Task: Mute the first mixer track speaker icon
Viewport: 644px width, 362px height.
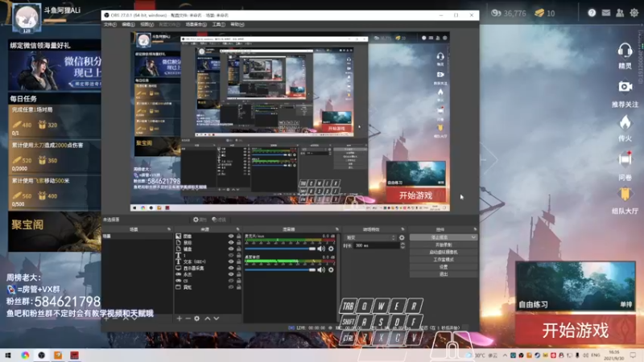Action: point(321,249)
